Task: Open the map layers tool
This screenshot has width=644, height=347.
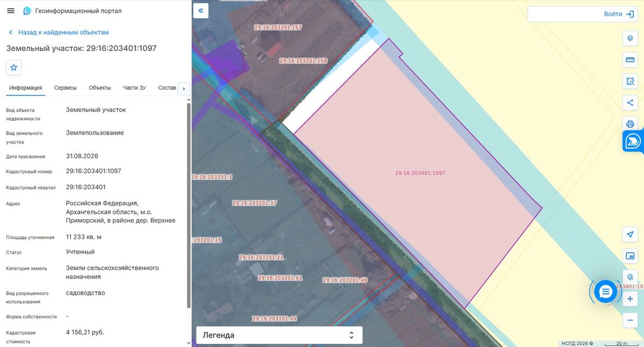Action: tap(630, 39)
